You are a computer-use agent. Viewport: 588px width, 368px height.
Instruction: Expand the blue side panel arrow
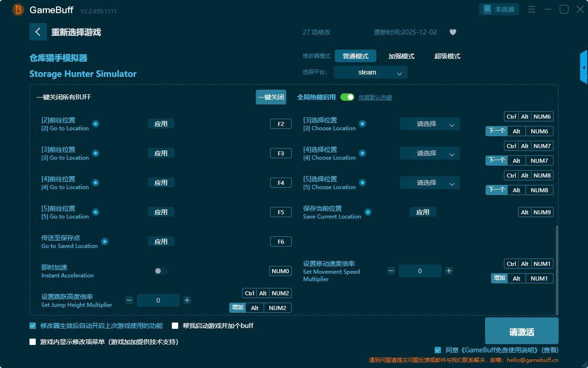point(584,68)
